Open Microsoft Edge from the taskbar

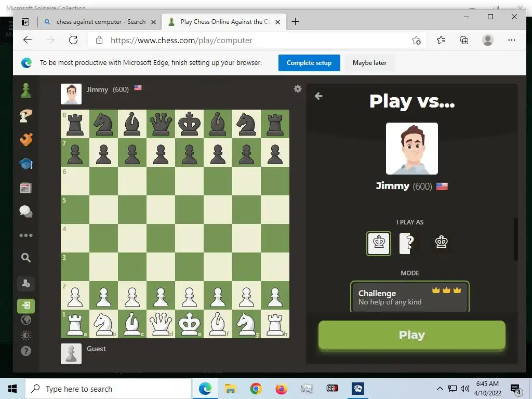[205, 389]
